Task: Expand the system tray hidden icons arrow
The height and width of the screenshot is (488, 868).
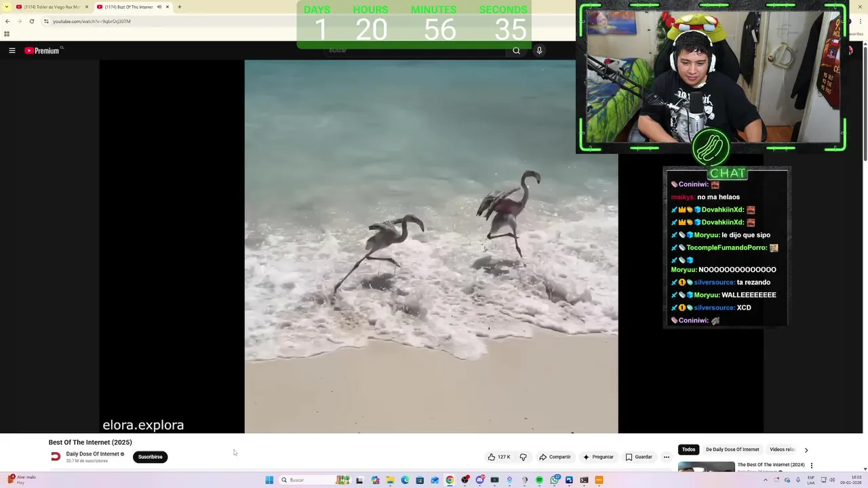Action: tap(766, 480)
